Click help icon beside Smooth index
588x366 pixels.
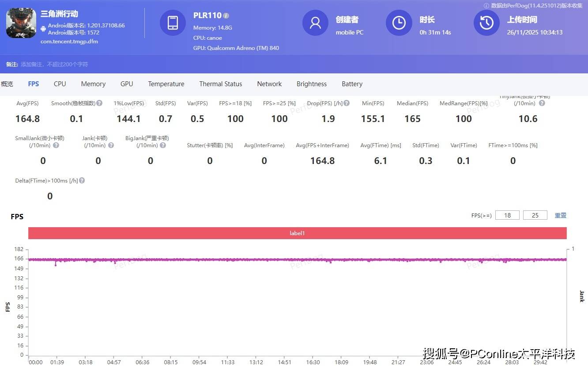point(99,103)
